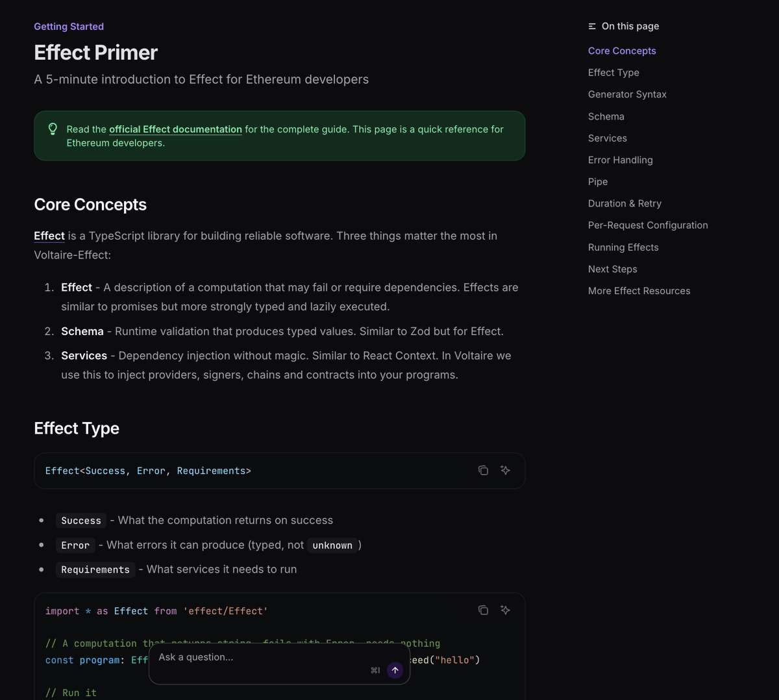Submit question with the arrow send button

click(x=395, y=670)
